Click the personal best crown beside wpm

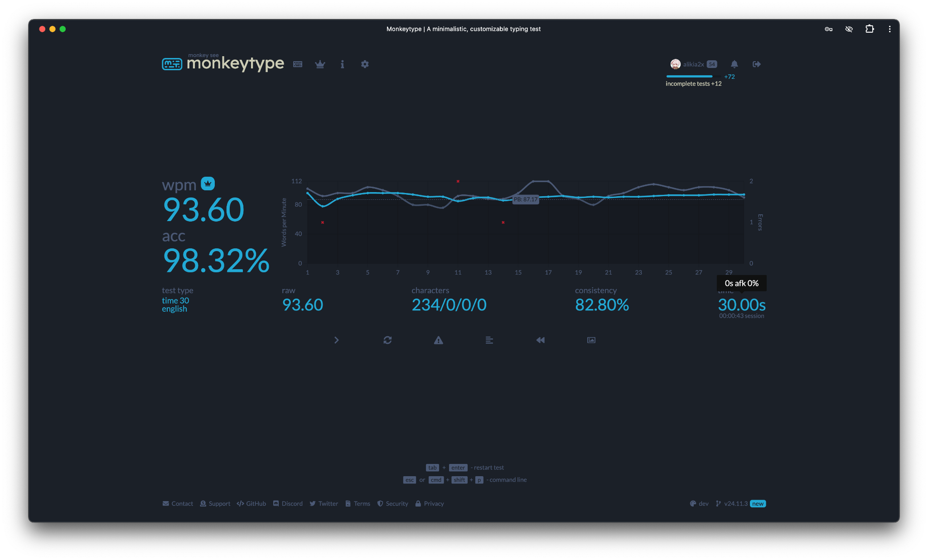click(x=208, y=183)
